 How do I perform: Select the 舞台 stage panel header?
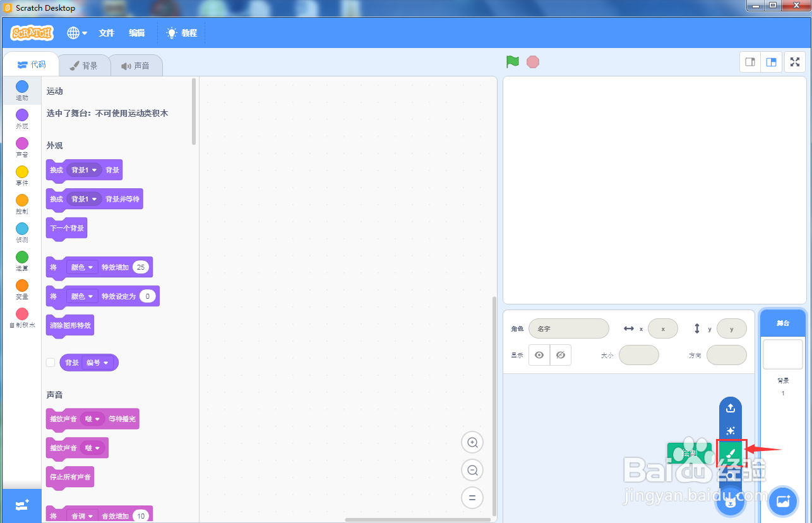(783, 323)
